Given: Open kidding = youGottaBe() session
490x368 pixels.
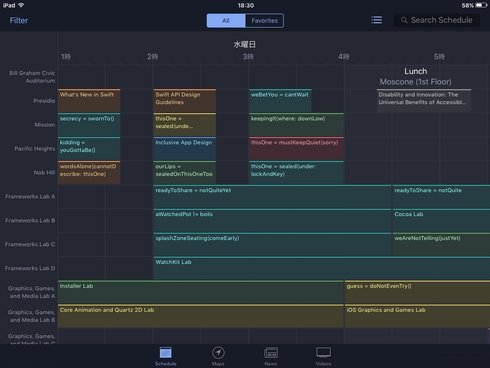Looking at the screenshot, I should (89, 148).
